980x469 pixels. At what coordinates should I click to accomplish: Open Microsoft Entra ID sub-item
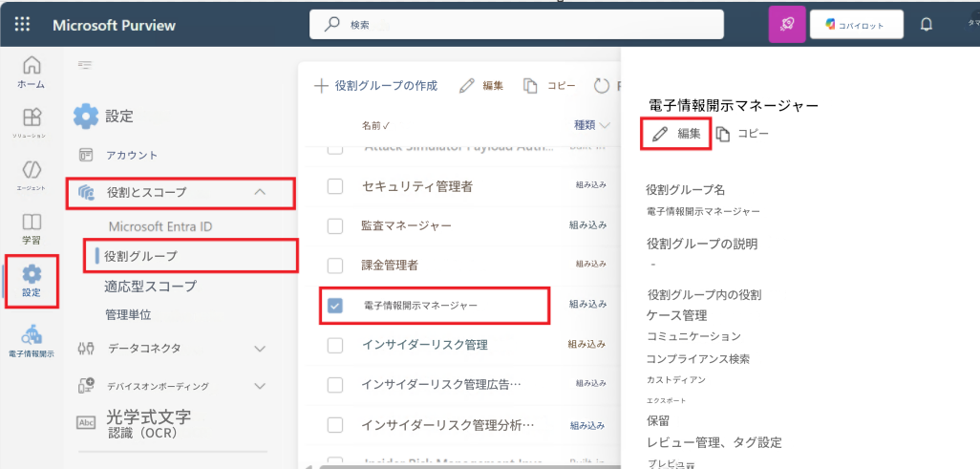pyautogui.click(x=160, y=227)
